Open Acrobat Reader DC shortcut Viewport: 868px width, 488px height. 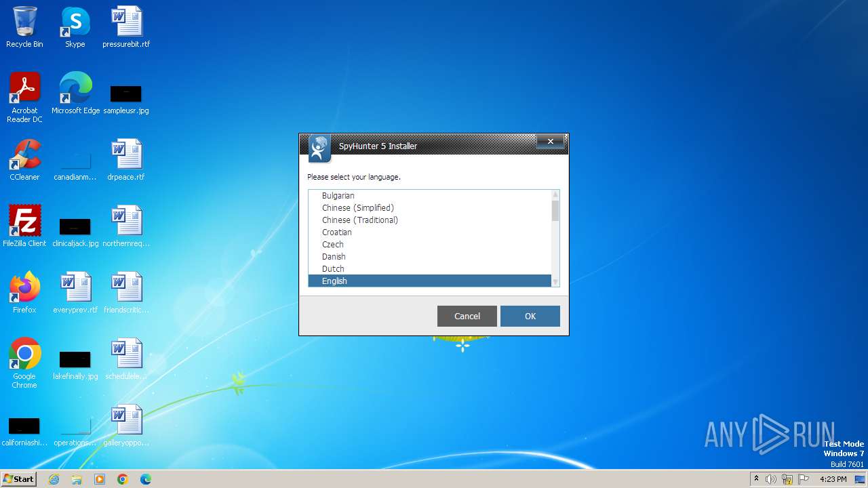pos(24,98)
